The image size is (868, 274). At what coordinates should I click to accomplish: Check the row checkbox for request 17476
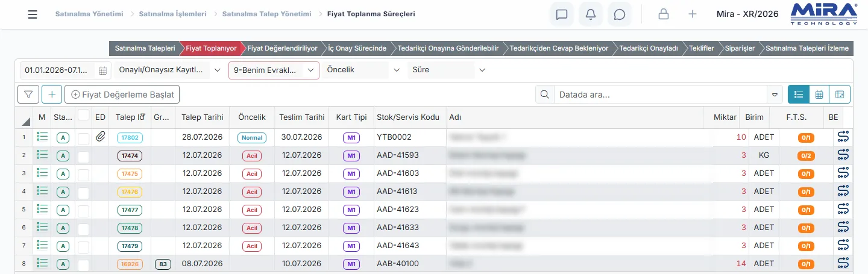[84, 193]
